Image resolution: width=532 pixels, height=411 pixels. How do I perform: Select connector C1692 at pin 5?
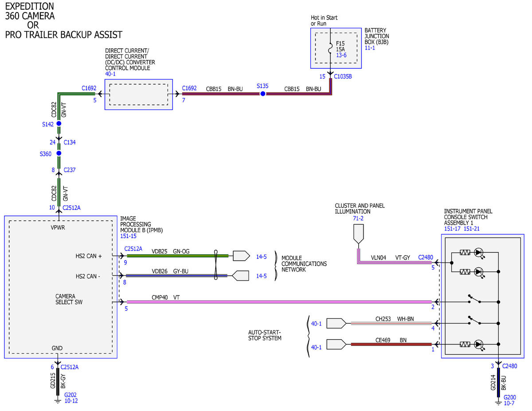pos(89,88)
